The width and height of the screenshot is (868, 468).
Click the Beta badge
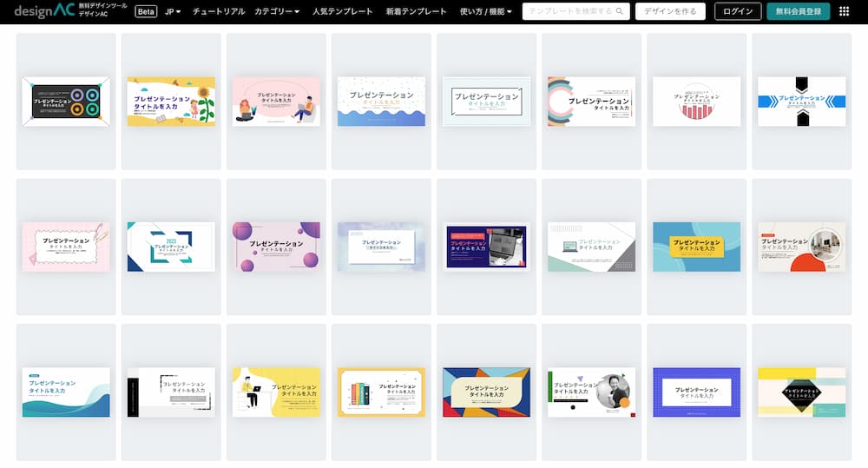[x=146, y=11]
